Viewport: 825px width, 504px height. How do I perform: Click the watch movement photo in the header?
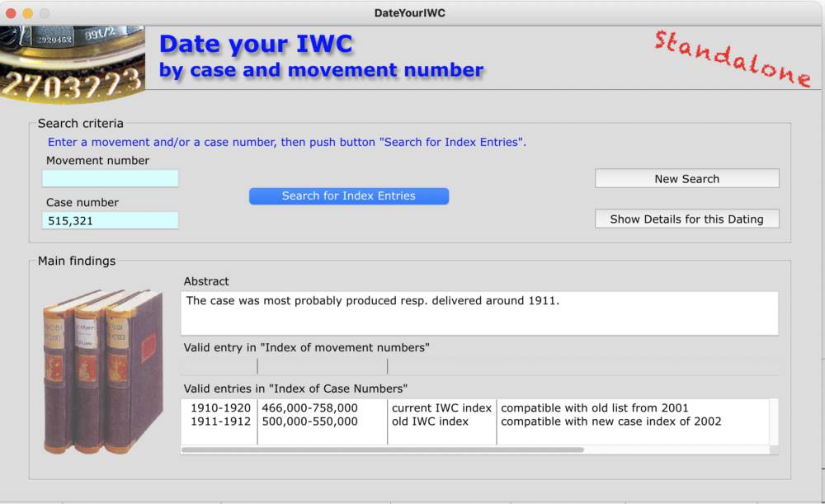[73, 64]
